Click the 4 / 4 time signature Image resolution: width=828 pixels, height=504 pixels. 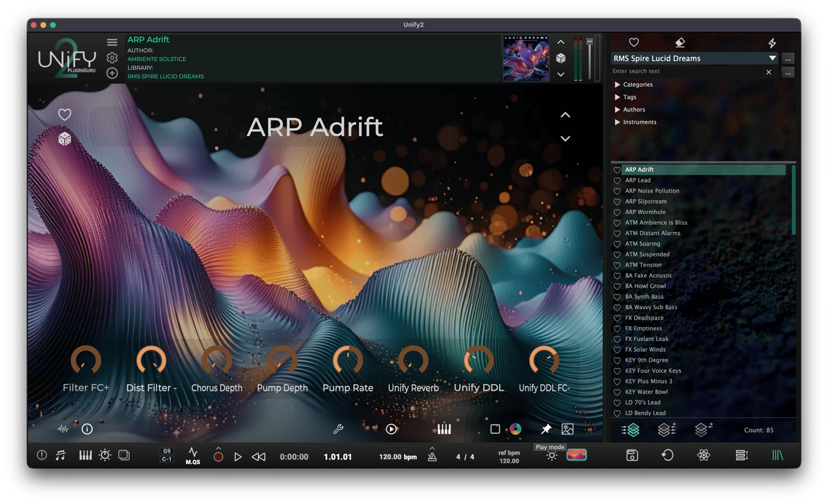[465, 457]
